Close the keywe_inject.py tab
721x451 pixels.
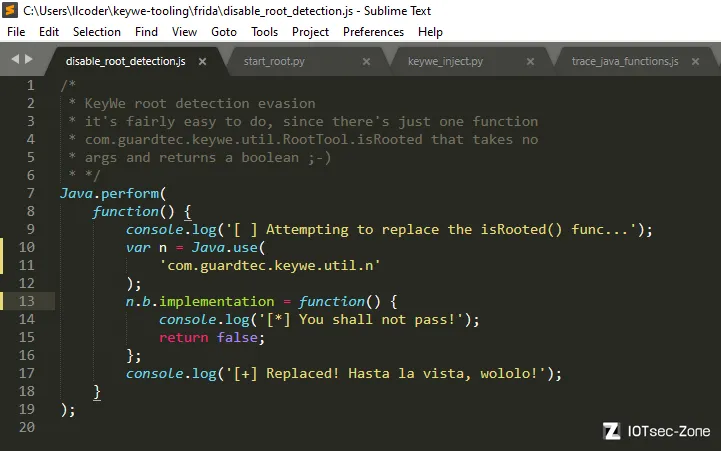point(530,61)
